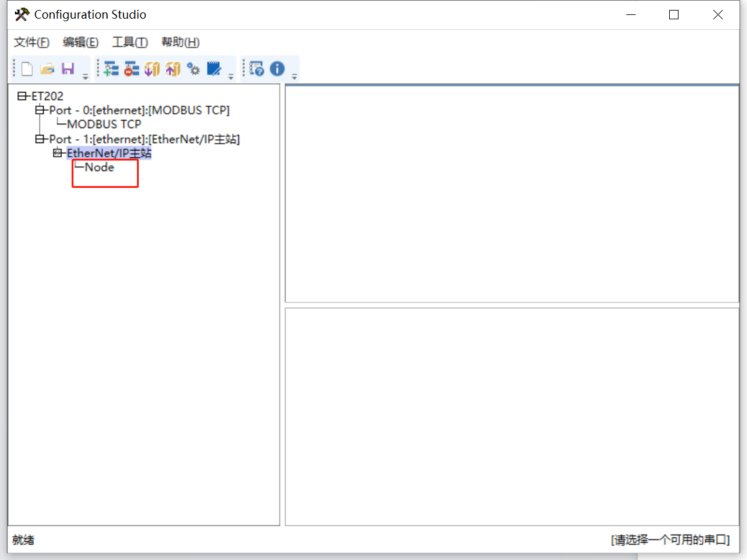Collapse the EtherNet/IP主站 tree branch
The height and width of the screenshot is (560, 747).
pos(57,153)
